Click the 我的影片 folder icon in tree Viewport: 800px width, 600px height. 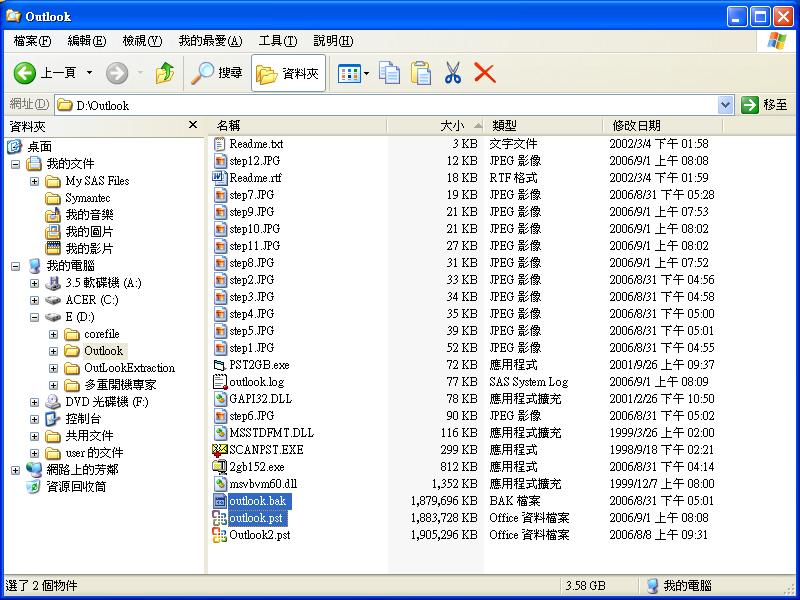[x=53, y=248]
